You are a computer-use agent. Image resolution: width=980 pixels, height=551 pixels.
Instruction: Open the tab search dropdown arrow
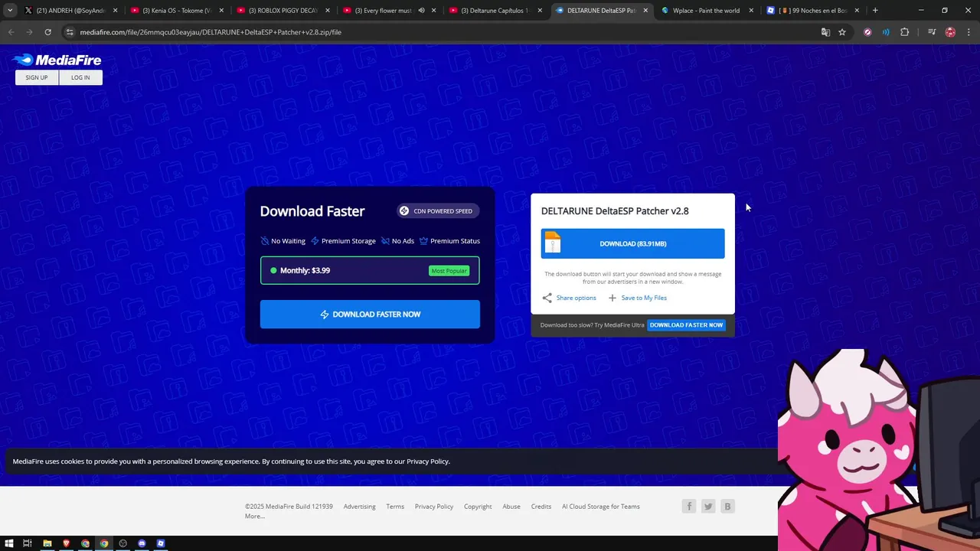click(9, 11)
